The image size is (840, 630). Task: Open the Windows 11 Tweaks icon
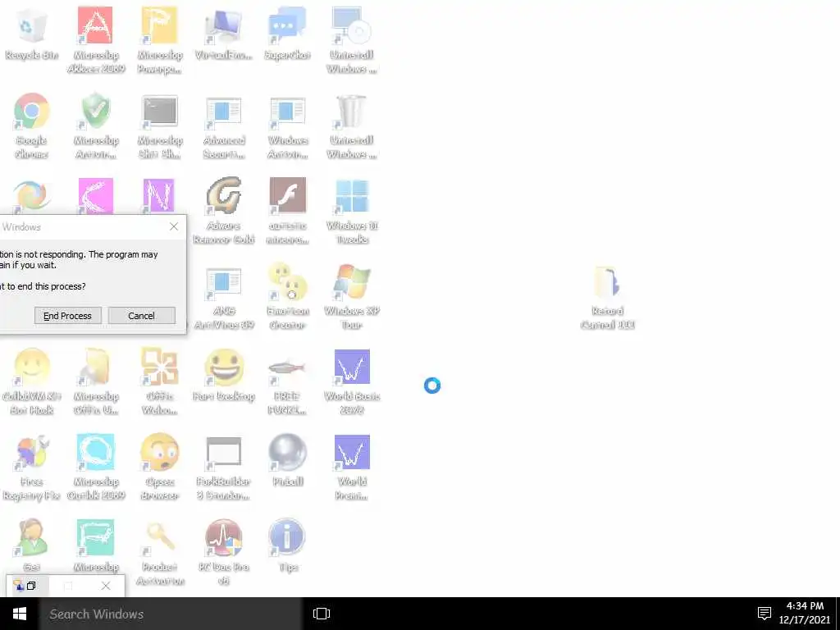351,210
